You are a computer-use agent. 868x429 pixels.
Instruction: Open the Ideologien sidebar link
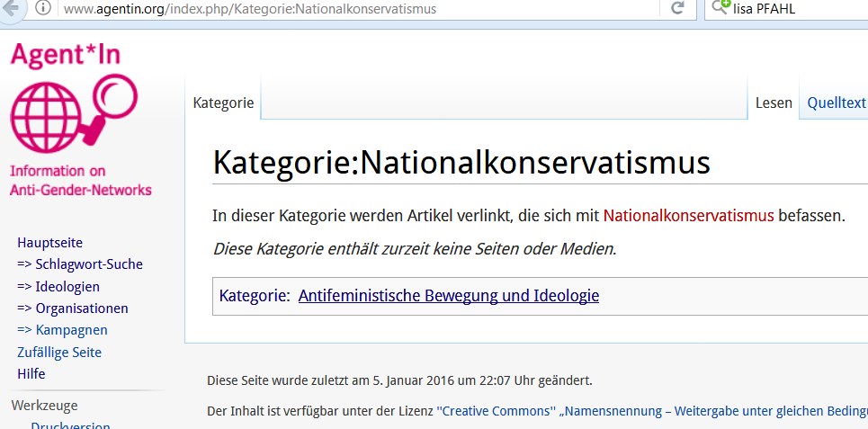point(58,287)
